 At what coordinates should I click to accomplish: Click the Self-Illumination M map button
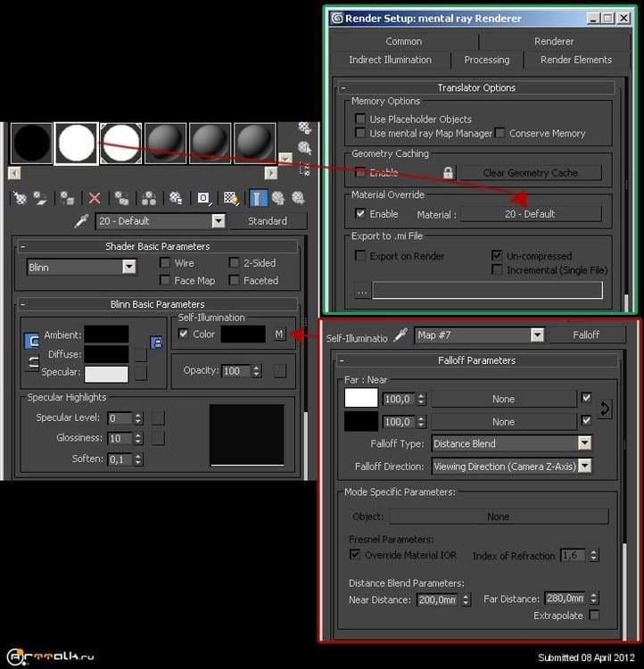[x=278, y=334]
